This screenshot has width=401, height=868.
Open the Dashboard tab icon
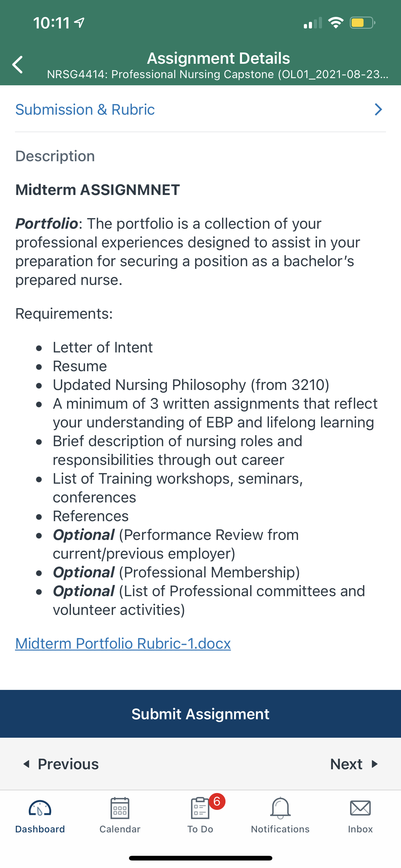pyautogui.click(x=40, y=808)
